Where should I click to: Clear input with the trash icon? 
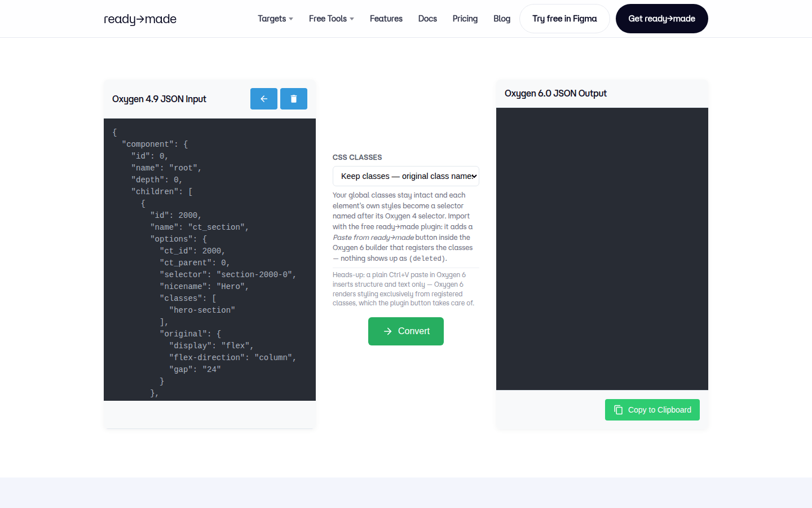pos(294,99)
